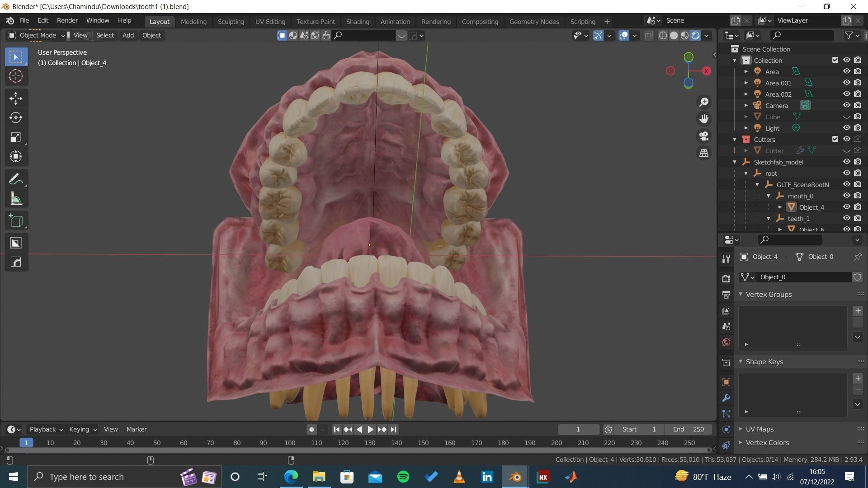Select the Measure tool
The width and height of the screenshot is (868, 488).
pos(16,198)
